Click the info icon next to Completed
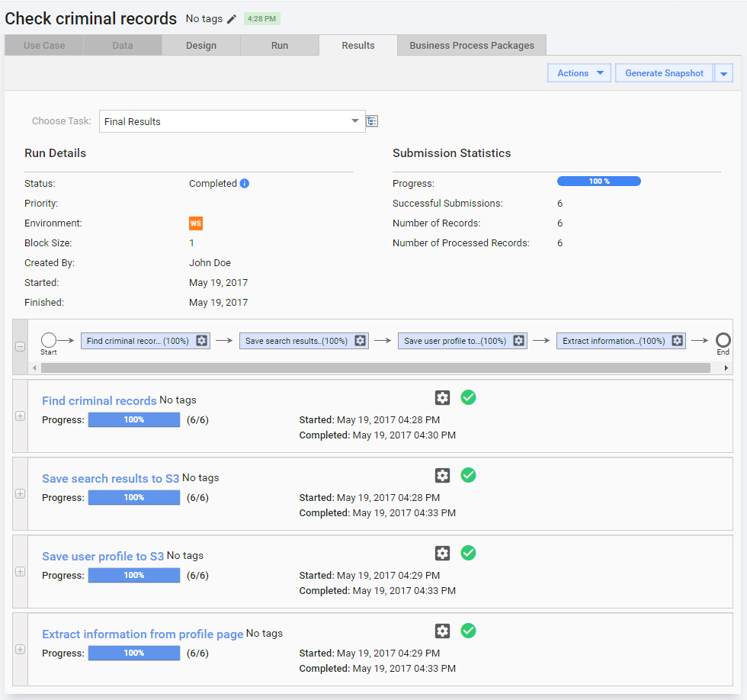Image resolution: width=747 pixels, height=700 pixels. [245, 184]
